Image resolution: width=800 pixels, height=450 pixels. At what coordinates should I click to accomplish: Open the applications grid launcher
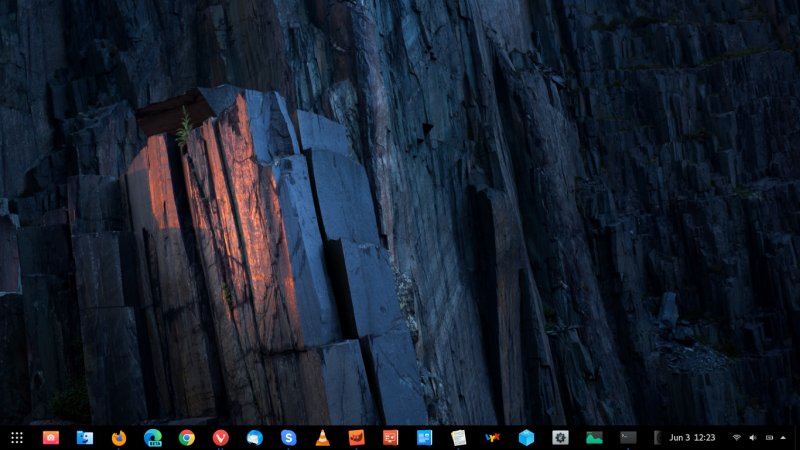click(x=17, y=438)
